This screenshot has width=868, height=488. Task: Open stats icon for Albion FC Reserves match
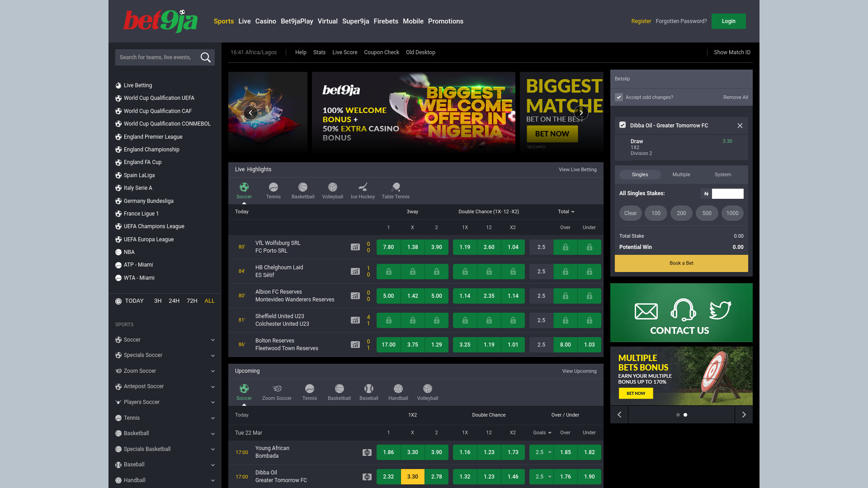355,296
